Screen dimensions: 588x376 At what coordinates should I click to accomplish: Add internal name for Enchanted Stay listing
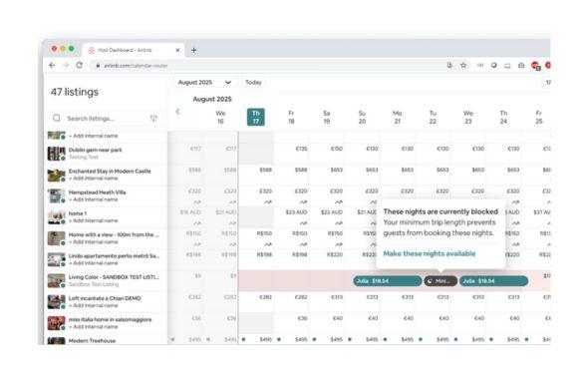(94, 178)
